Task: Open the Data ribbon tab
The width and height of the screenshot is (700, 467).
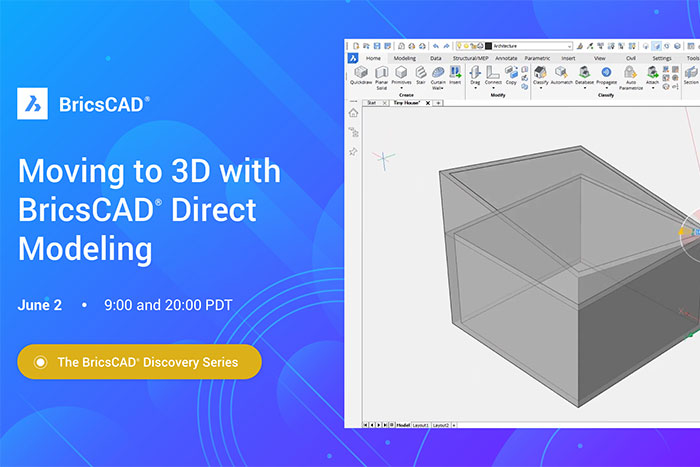Action: point(436,58)
